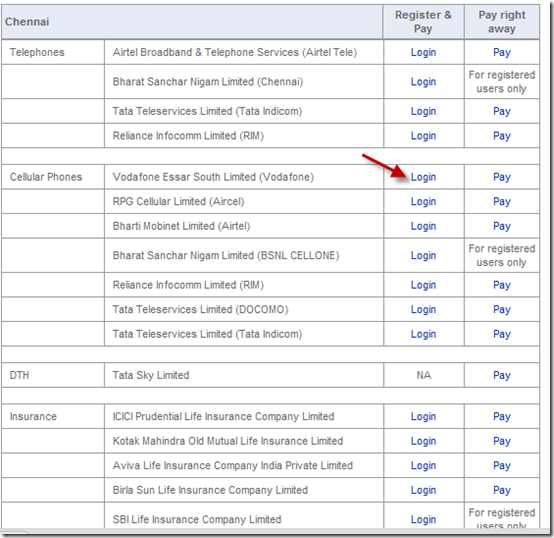
Task: Click the 'Pay right away' column header
Action: pos(502,22)
